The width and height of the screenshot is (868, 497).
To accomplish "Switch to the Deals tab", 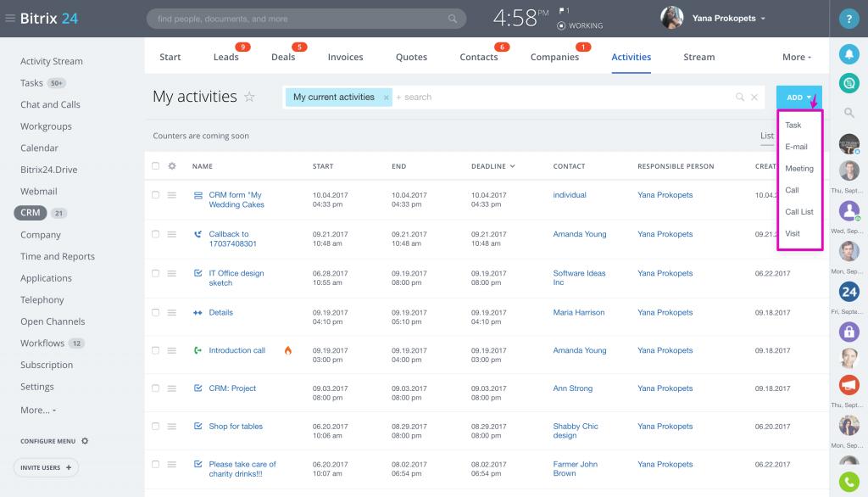I will click(283, 57).
